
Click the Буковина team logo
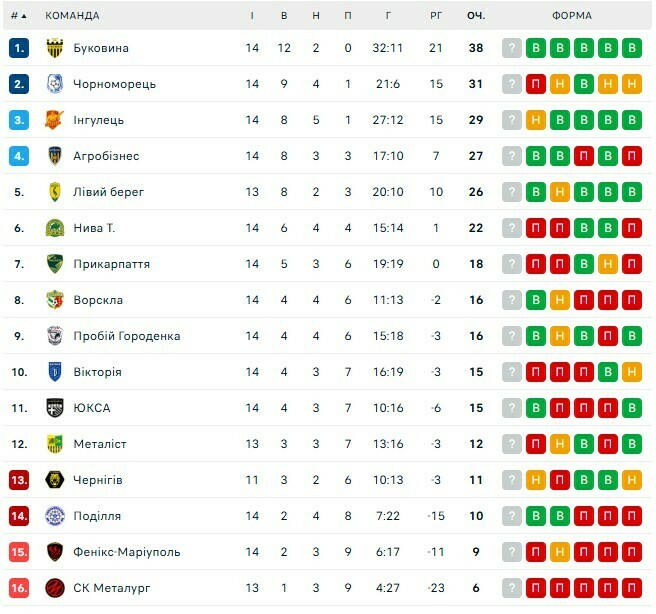[55, 48]
